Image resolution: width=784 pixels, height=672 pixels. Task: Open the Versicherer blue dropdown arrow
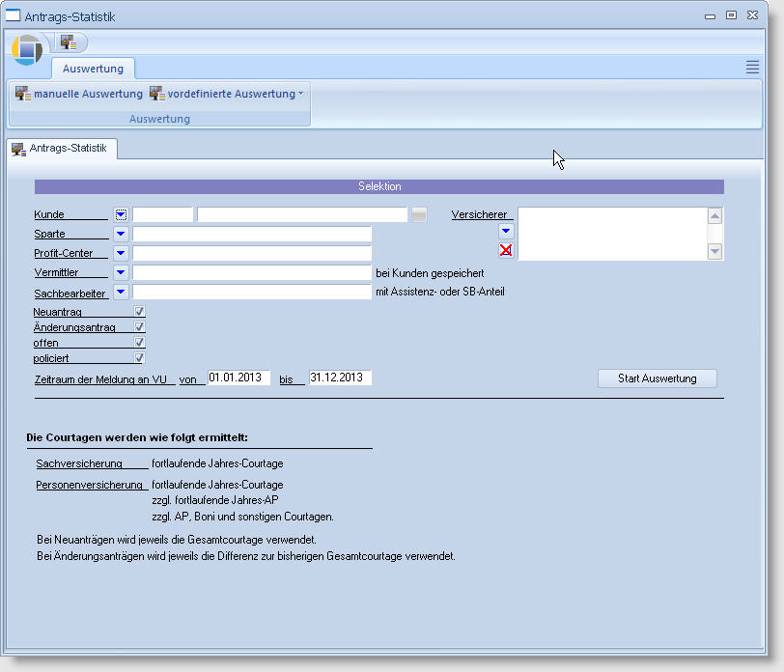(x=506, y=232)
